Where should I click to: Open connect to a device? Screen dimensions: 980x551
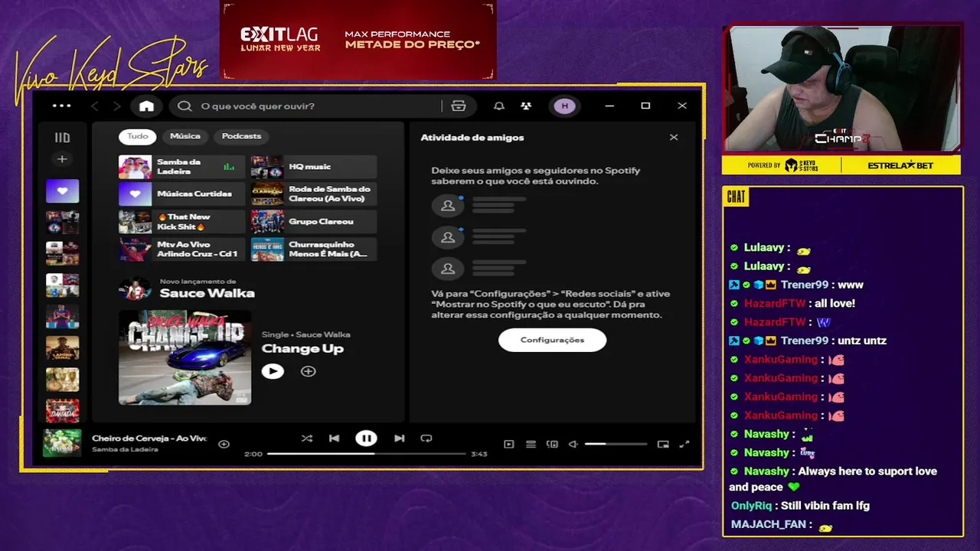tap(552, 444)
